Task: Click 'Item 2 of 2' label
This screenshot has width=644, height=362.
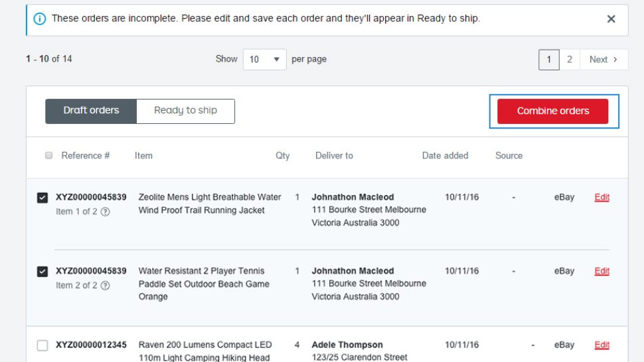Action: pyautogui.click(x=76, y=285)
